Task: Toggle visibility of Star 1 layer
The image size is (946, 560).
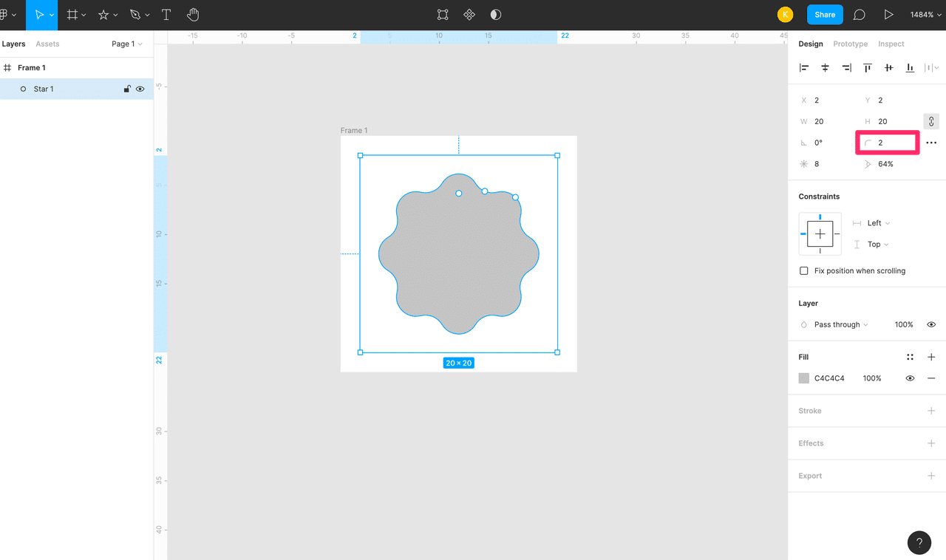Action: [140, 89]
